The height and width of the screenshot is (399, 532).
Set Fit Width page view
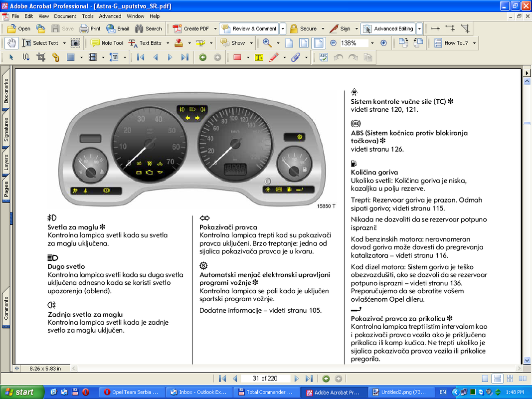(x=319, y=43)
